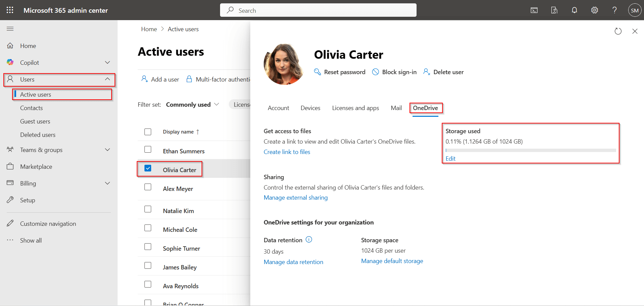Screen dimensions: 644x306
Task: Open the Copilot section in the sidebar
Action: [x=29, y=62]
